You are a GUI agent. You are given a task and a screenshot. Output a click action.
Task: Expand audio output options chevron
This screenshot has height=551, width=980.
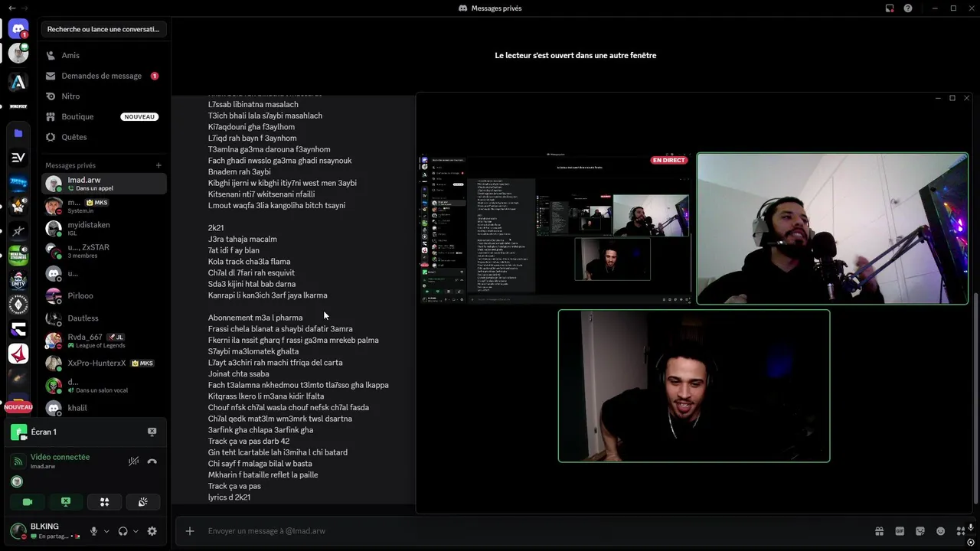click(136, 531)
